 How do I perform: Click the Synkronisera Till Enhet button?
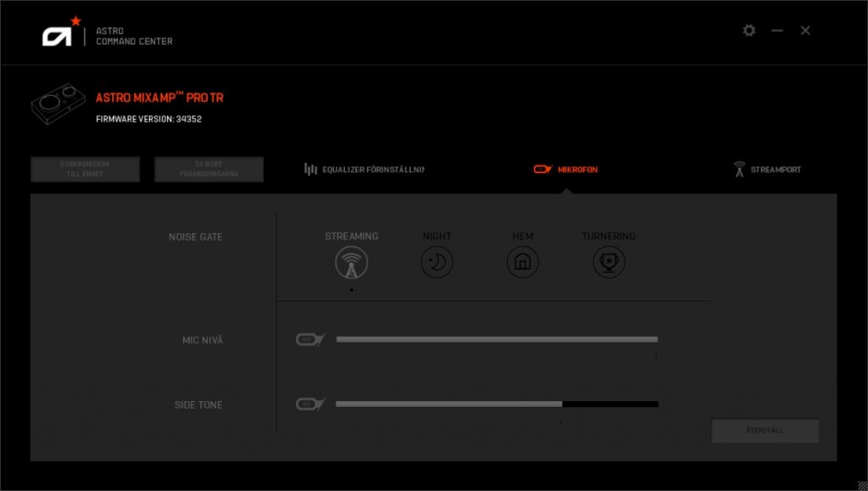[86, 169]
